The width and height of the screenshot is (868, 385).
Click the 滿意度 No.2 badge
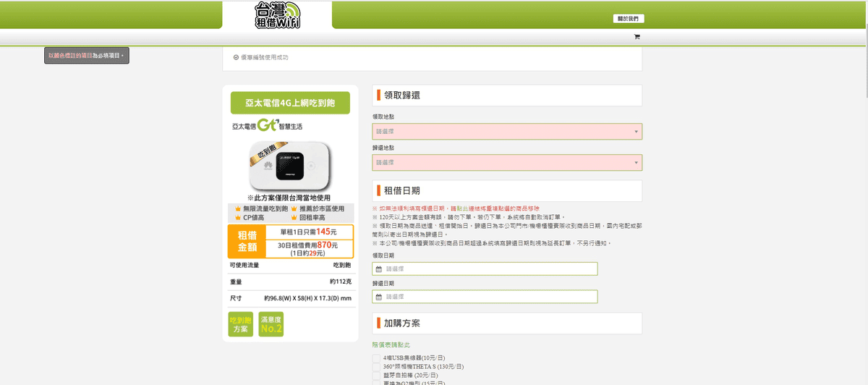pos(271,324)
